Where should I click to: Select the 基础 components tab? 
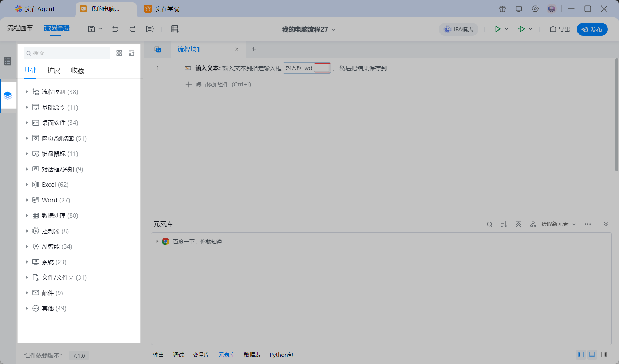point(30,71)
